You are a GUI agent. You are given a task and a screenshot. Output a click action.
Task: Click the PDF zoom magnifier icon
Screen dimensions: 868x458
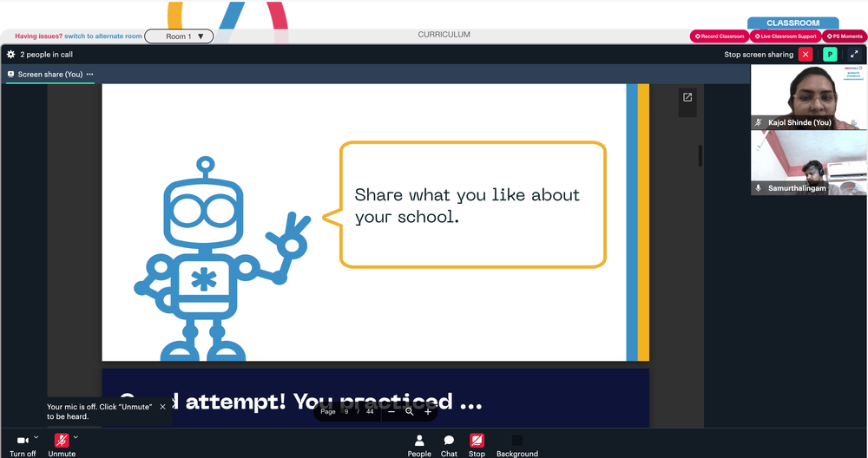410,411
